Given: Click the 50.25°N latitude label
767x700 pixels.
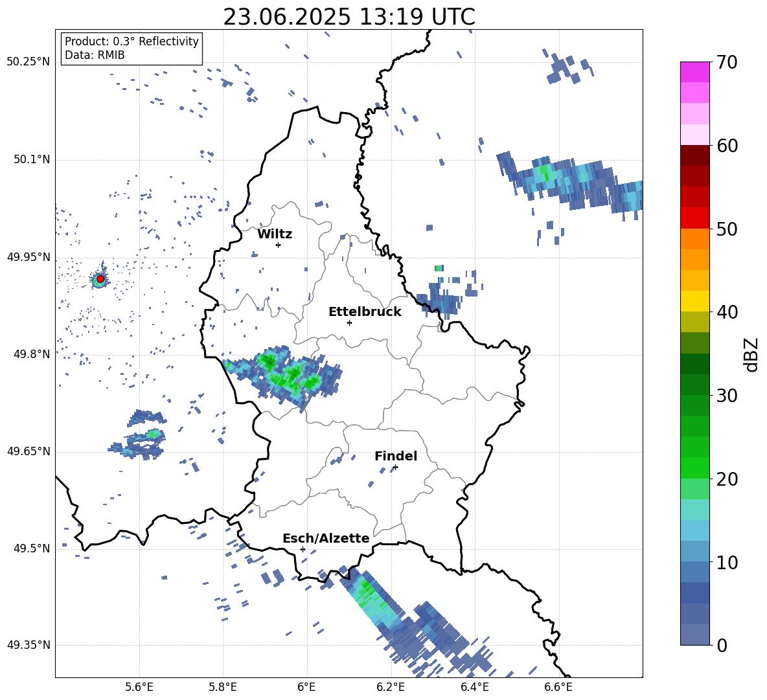Looking at the screenshot, I should [29, 62].
